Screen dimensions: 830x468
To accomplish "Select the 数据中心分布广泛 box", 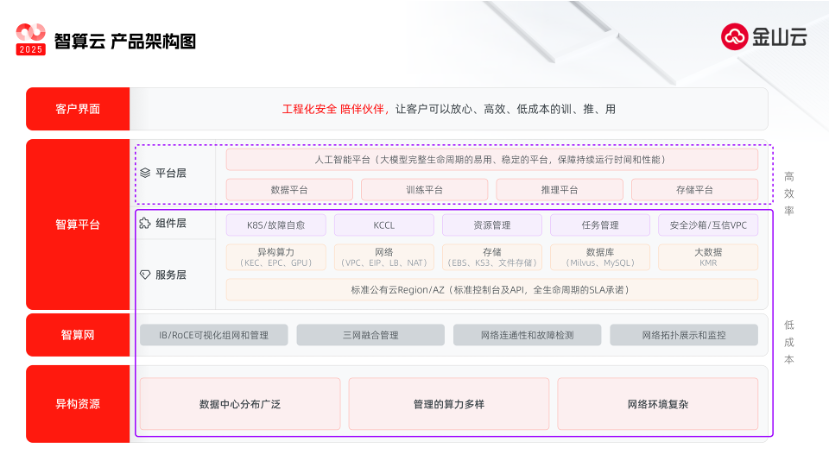I will coord(240,404).
